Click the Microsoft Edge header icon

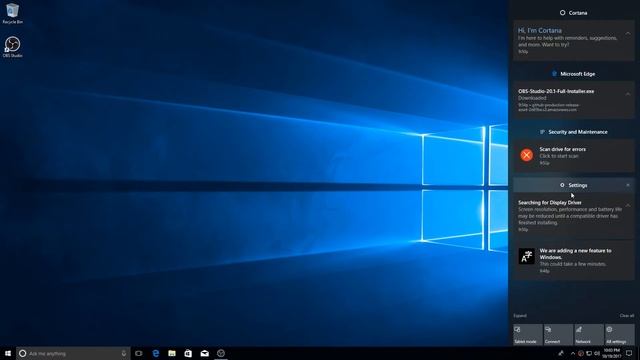pyautogui.click(x=554, y=74)
